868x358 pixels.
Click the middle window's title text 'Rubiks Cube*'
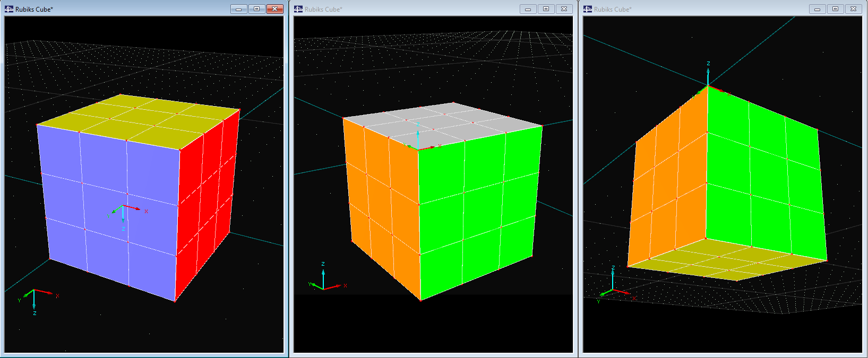[323, 9]
